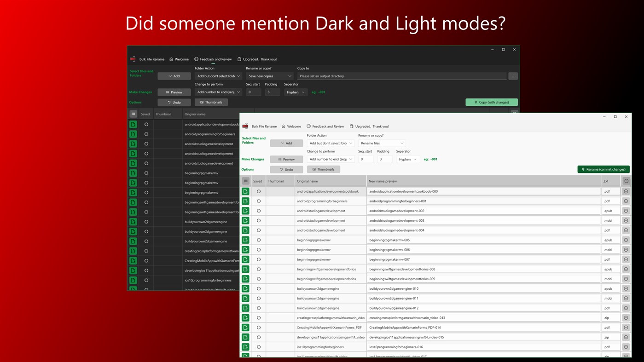Click Thumbnails button in dark window
Screen dimensions: 644x362
tap(211, 102)
